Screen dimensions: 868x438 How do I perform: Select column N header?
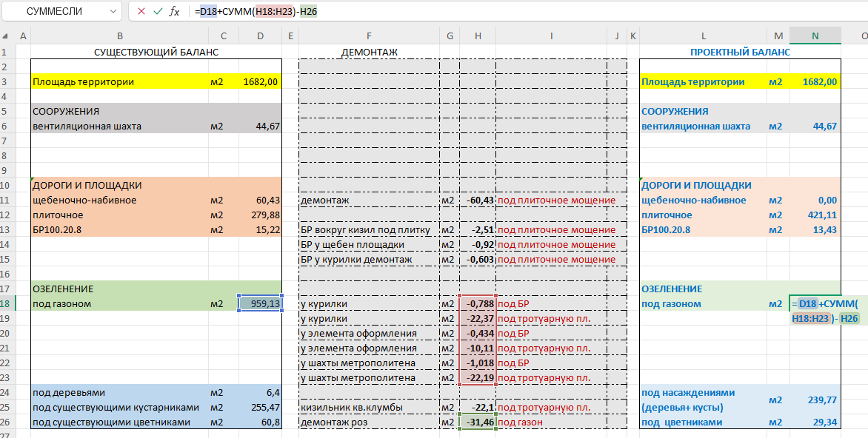[x=815, y=36]
